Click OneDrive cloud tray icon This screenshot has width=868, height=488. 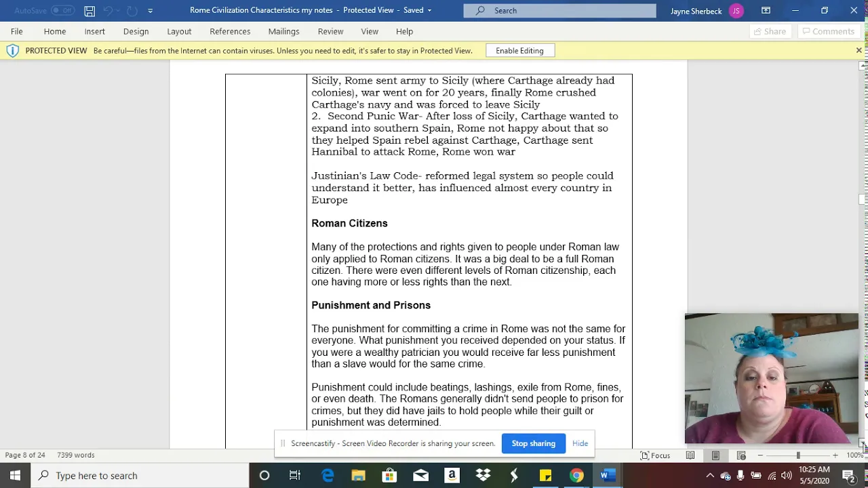point(726,476)
